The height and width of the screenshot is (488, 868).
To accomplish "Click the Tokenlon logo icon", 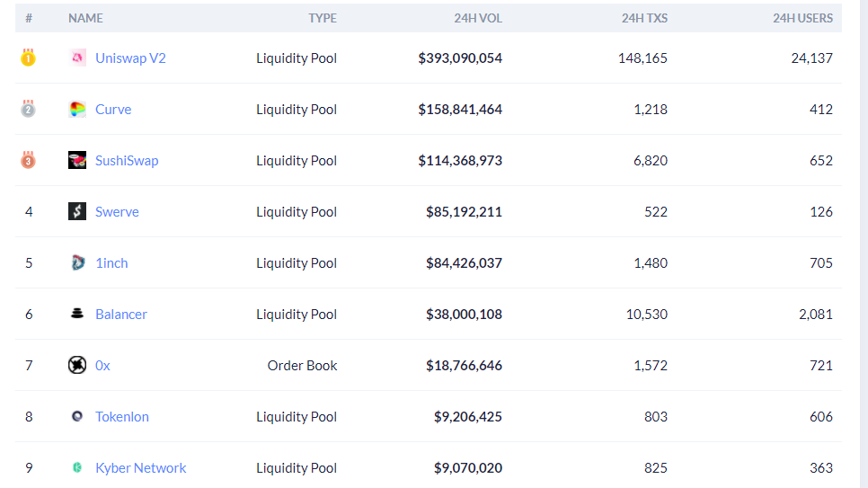I will [x=77, y=416].
